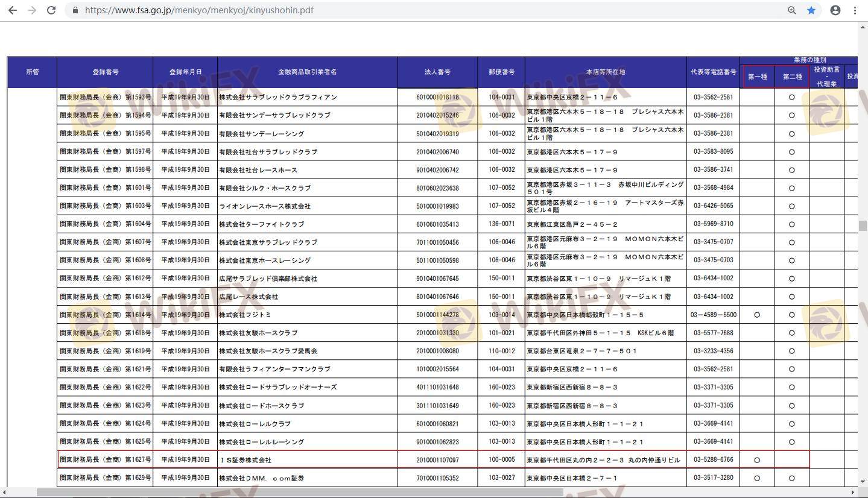Viewport: 868px width, 498px height.
Task: Click the browser forward arrow
Action: coord(32,10)
